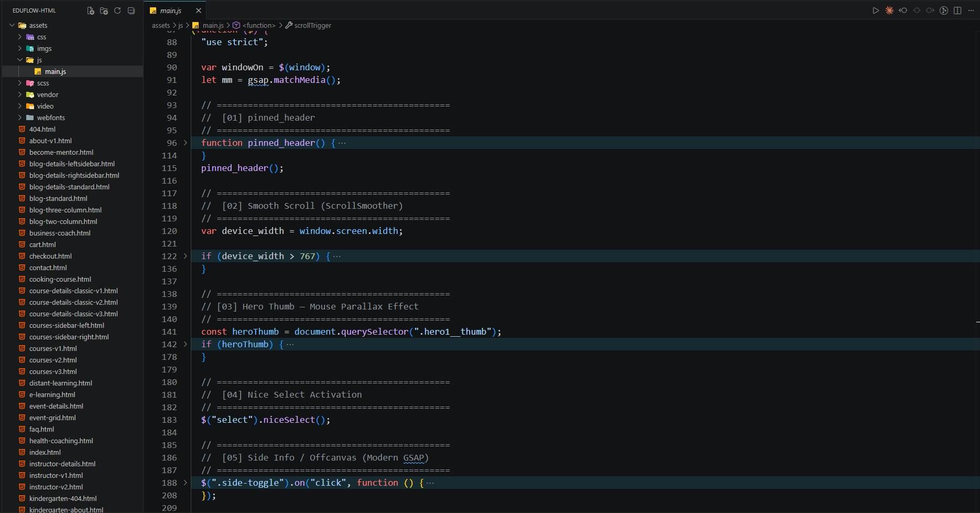The width and height of the screenshot is (980, 513).
Task: Unfold the side-toggle click handler
Action: tap(185, 483)
